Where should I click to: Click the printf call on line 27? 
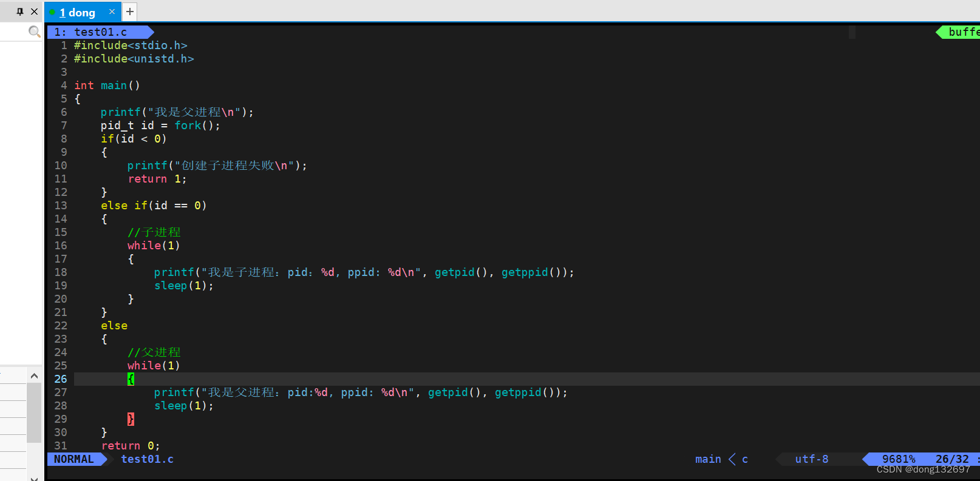point(361,392)
